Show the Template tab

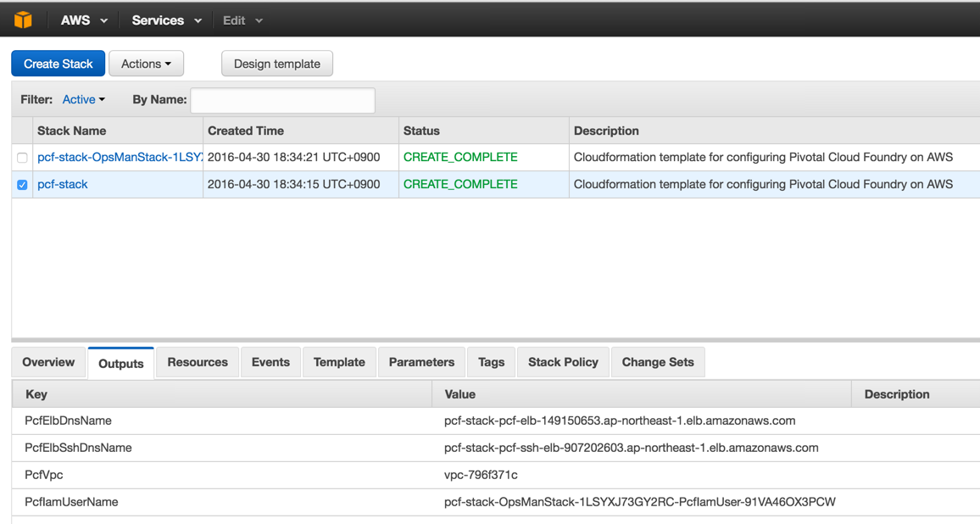[339, 362]
